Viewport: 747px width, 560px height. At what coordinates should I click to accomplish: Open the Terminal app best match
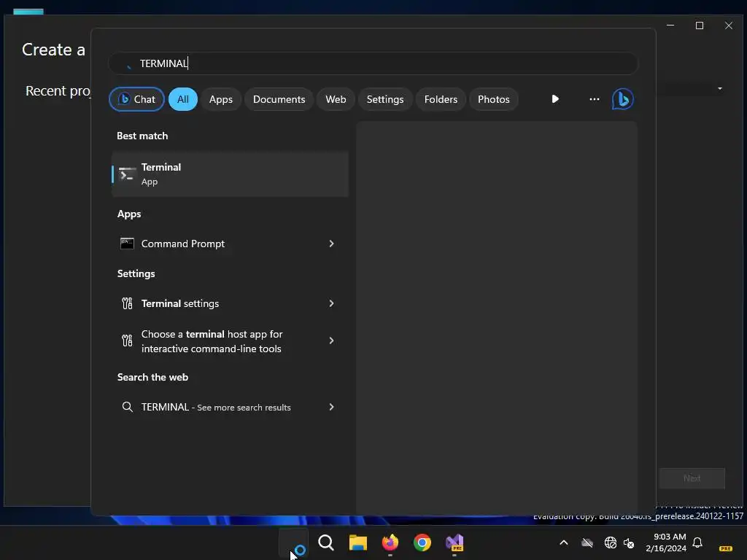230,174
